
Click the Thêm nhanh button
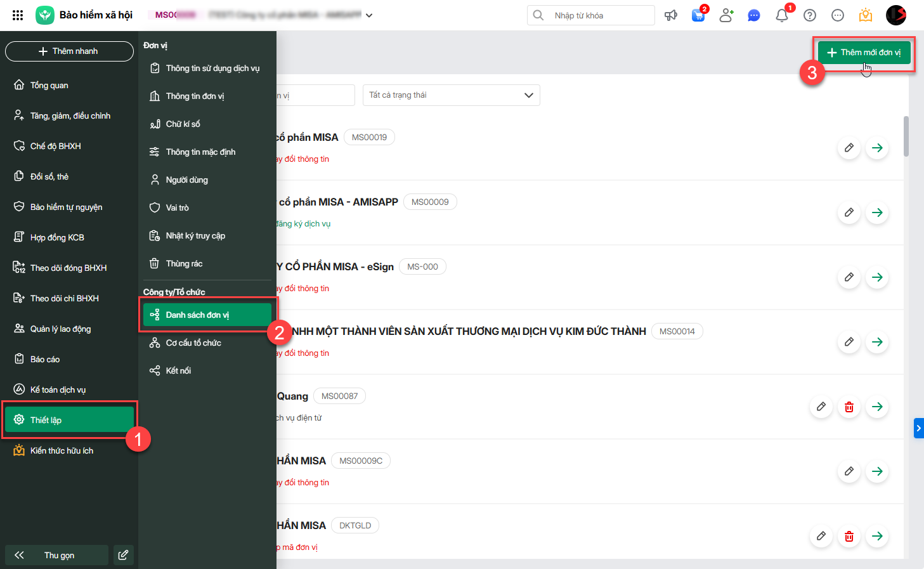[x=69, y=51]
